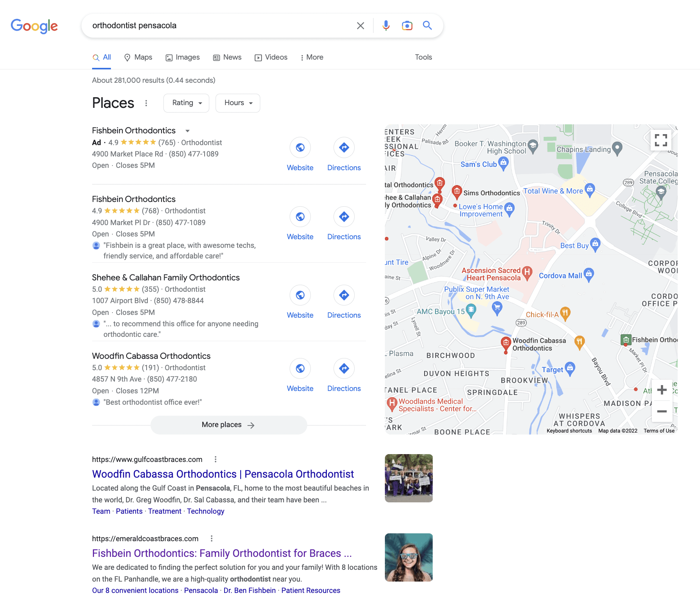Open Website icon for the Fishbein Orthodontics ad
The image size is (700, 600).
click(x=300, y=147)
